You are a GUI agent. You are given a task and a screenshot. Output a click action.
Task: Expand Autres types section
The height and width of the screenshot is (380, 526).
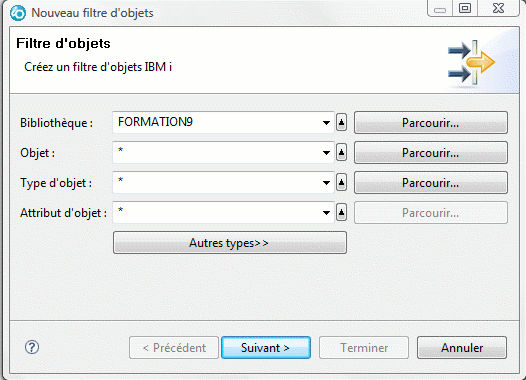(230, 242)
